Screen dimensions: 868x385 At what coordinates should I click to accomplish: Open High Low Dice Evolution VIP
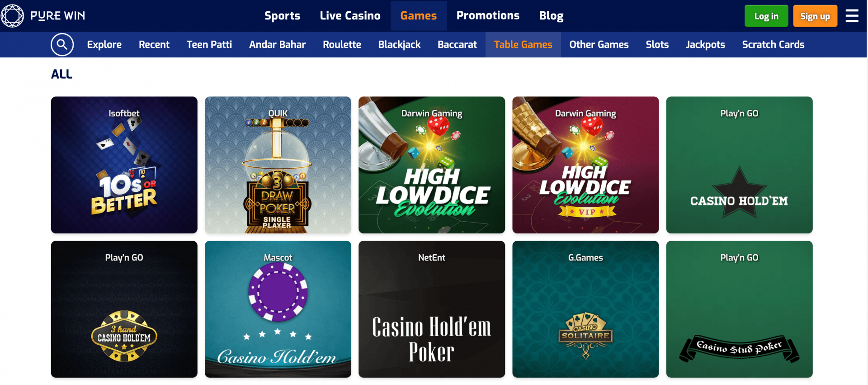(x=585, y=165)
